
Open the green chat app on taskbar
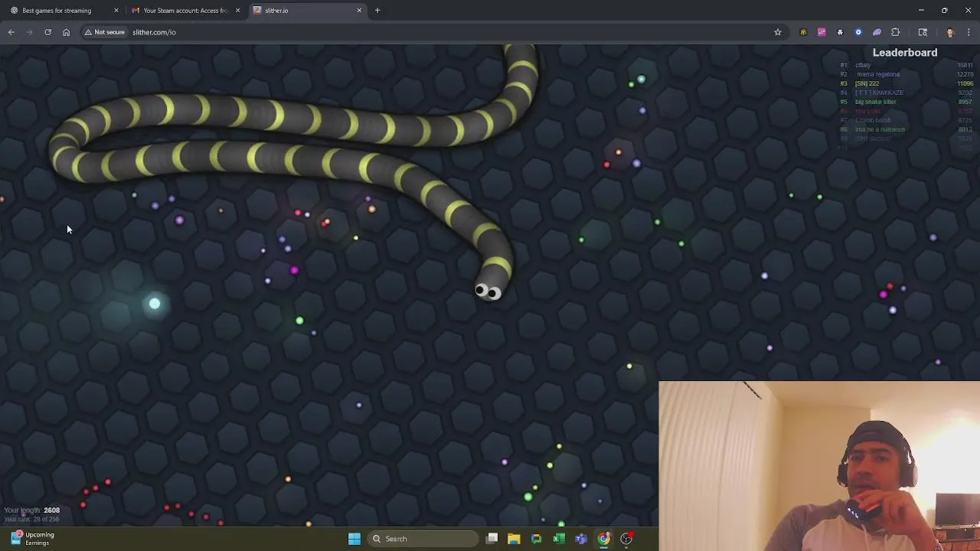(x=537, y=539)
